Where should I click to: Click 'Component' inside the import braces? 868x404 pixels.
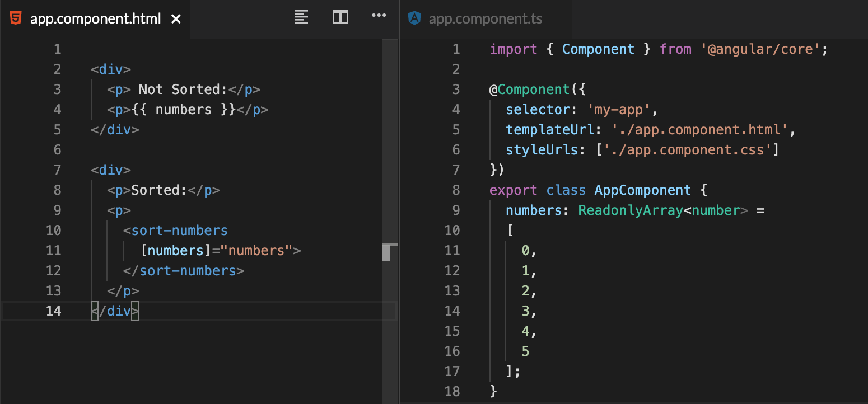coord(598,49)
